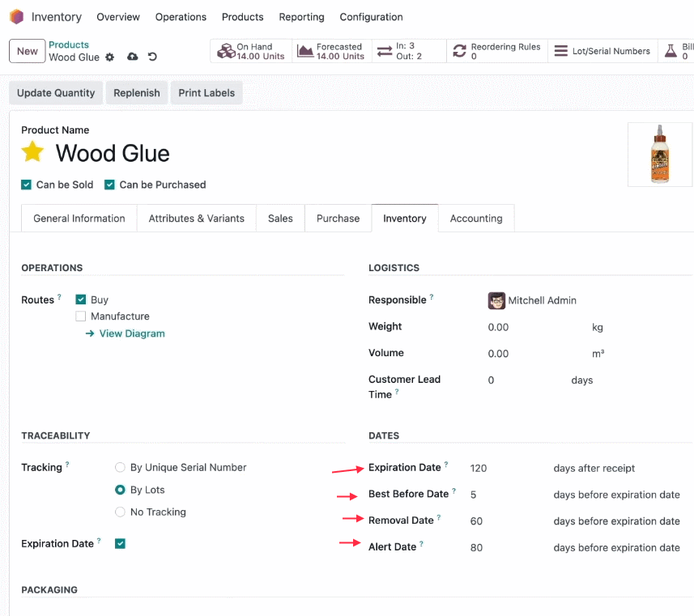Image resolution: width=694 pixels, height=616 pixels.
Task: Select the Inventory tab
Action: pyautogui.click(x=405, y=219)
